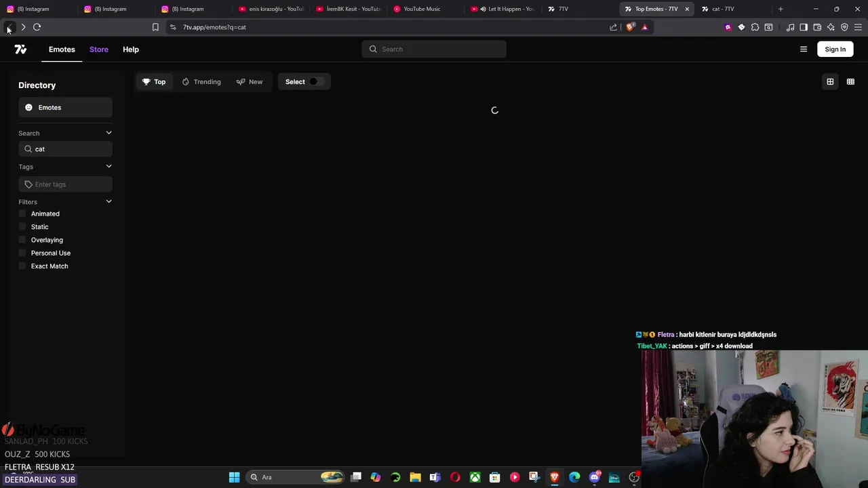The image size is (868, 488).
Task: Check the Overlaying filter
Action: 22,240
